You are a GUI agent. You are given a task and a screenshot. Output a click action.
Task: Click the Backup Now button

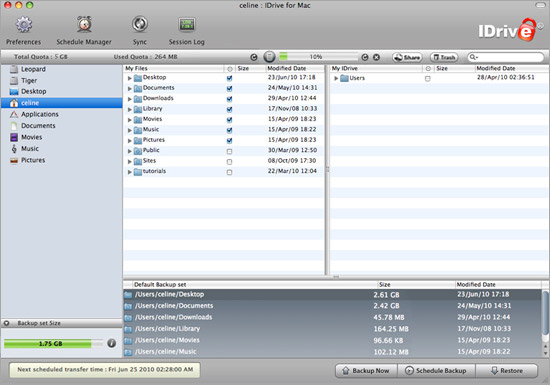coord(366,371)
